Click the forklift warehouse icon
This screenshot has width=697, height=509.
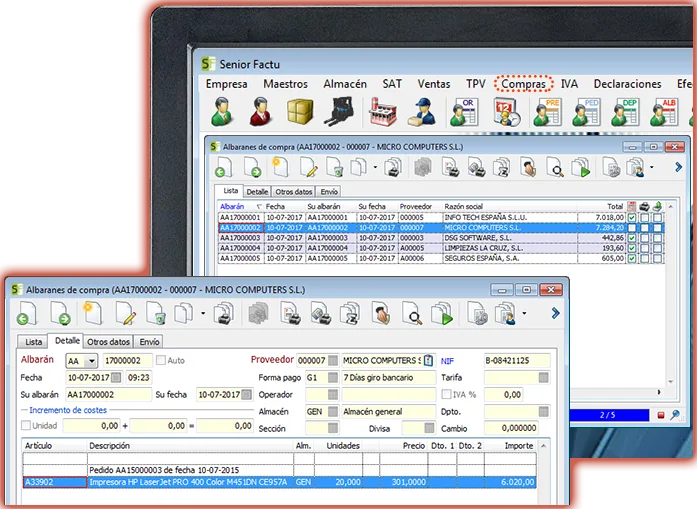(x=339, y=112)
